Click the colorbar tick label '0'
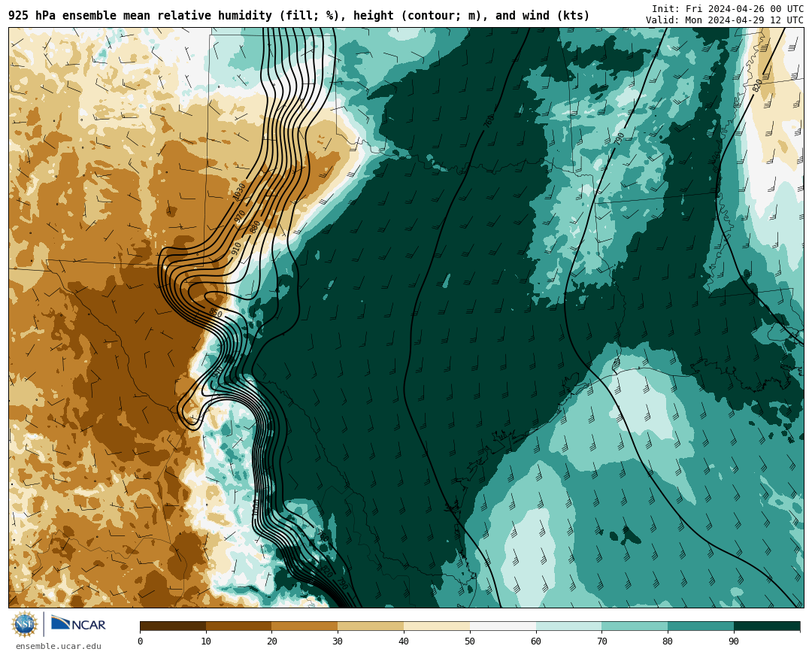This screenshot has width=812, height=655. click(141, 641)
